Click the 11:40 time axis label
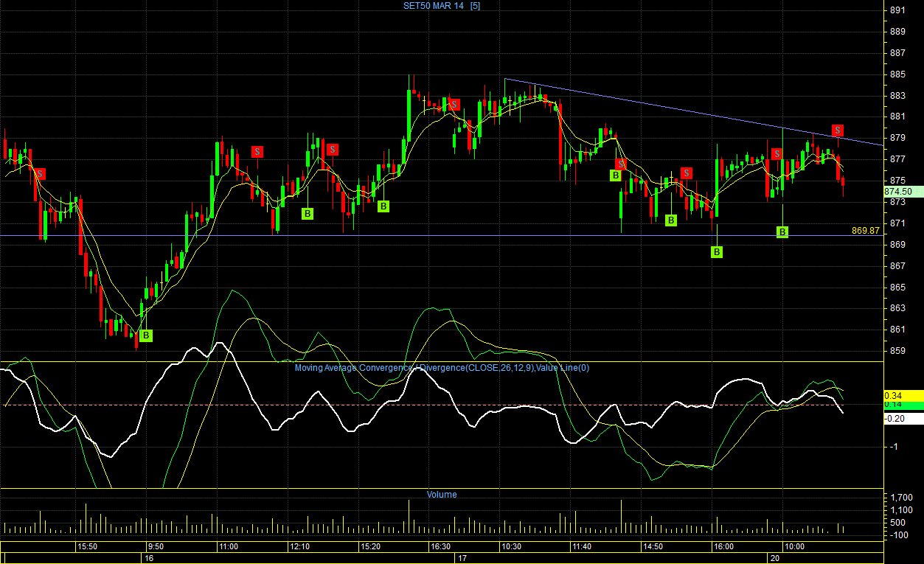The height and width of the screenshot is (564, 924). pos(582,547)
